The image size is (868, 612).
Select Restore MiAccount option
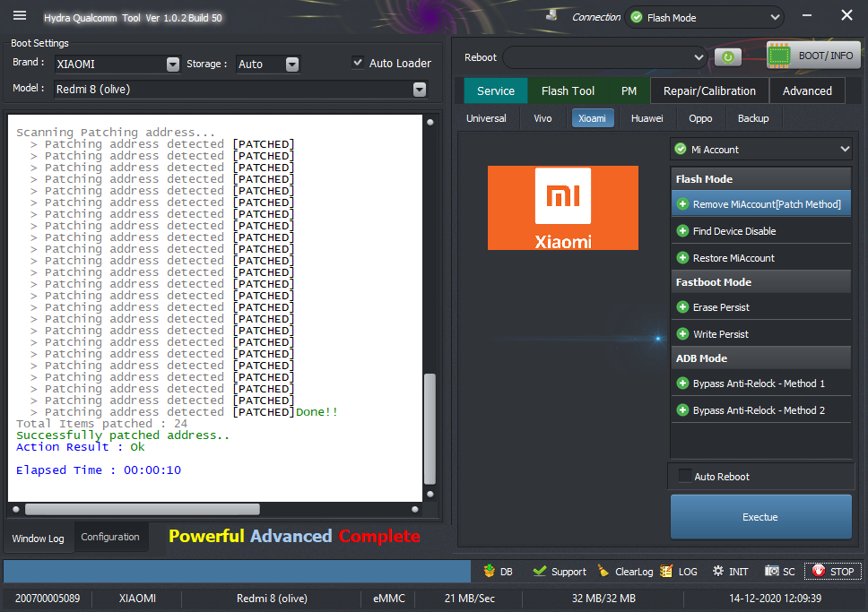pyautogui.click(x=760, y=258)
